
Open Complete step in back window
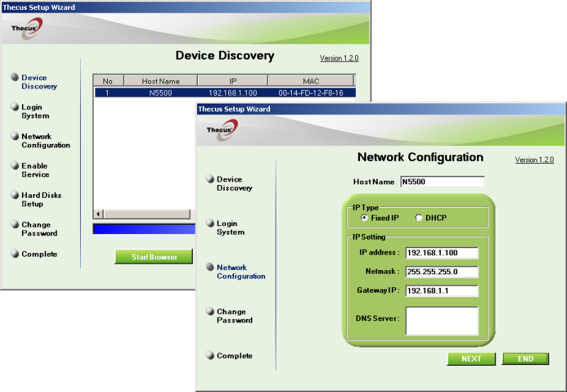pyautogui.click(x=39, y=254)
